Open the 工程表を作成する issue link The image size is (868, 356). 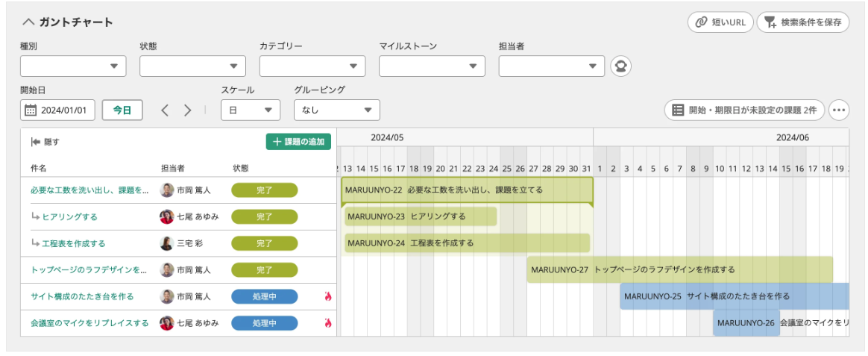pyautogui.click(x=74, y=243)
